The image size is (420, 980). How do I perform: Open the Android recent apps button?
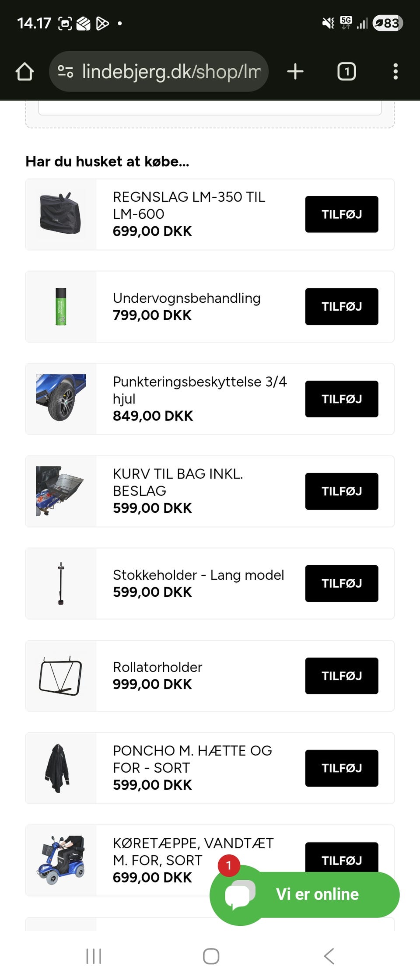[94, 956]
